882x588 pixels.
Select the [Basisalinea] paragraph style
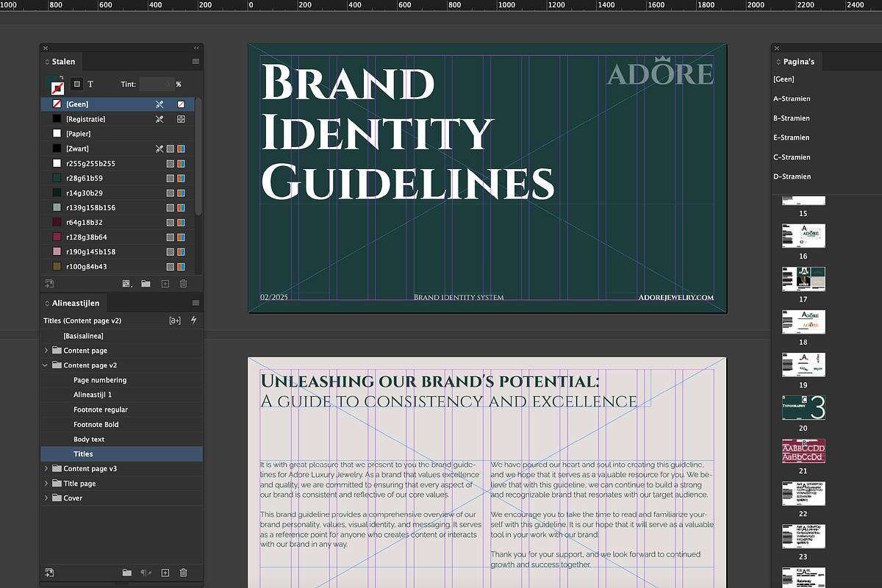121,336
